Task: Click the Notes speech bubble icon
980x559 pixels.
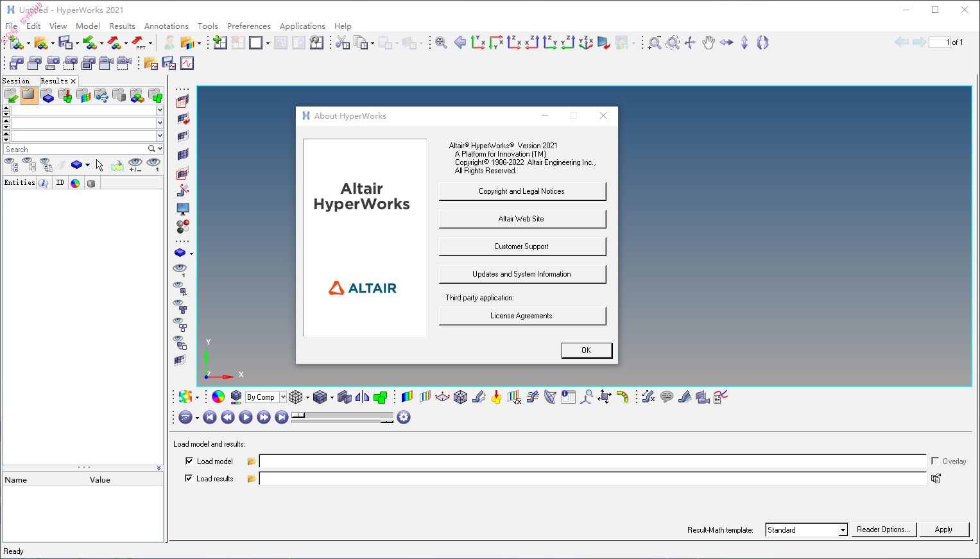Action: coord(667,397)
